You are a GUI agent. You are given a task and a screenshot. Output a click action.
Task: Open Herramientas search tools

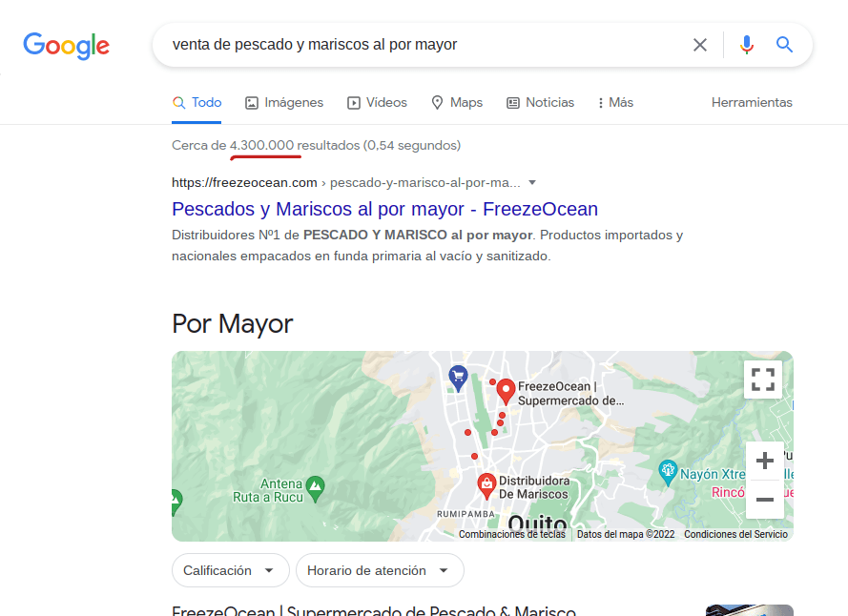pos(752,103)
